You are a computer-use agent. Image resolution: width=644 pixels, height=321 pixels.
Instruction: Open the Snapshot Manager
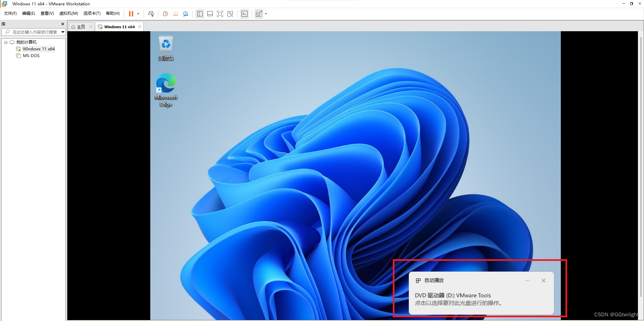185,14
